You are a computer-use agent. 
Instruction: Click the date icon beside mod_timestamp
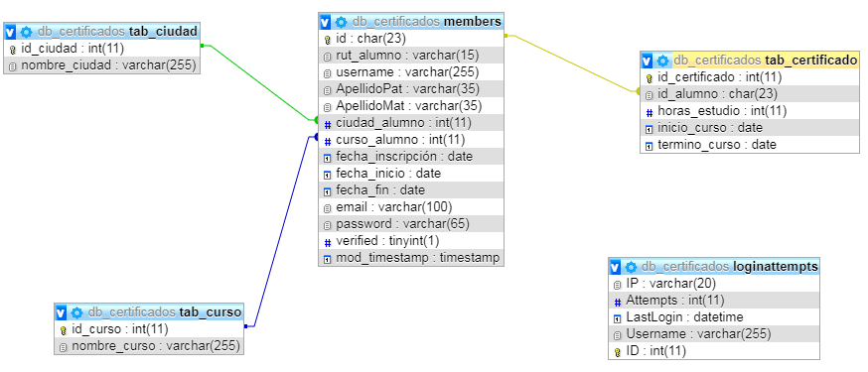point(327,259)
